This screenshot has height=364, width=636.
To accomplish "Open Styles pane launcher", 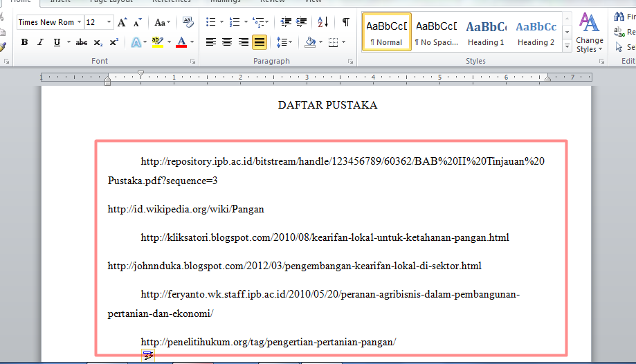I will (601, 62).
